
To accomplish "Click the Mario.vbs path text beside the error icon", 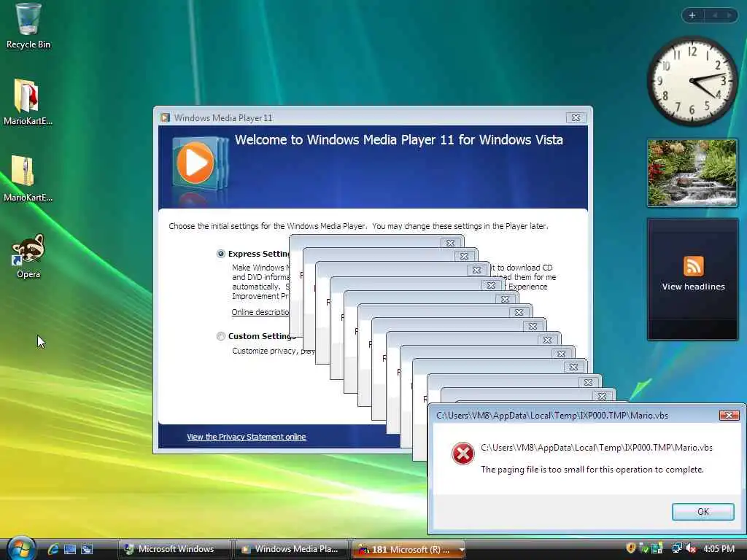I will coord(597,448).
